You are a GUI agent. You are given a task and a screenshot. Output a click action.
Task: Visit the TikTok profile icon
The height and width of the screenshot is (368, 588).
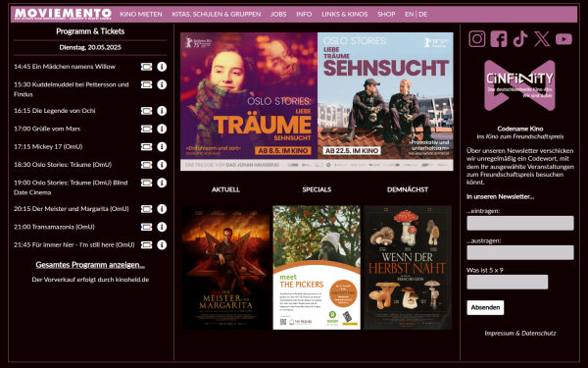click(x=520, y=38)
